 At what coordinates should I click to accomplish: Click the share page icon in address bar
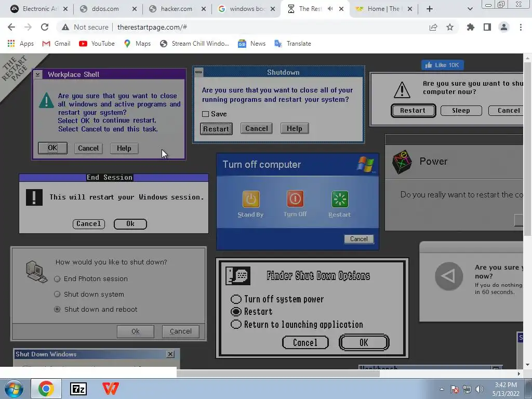[x=433, y=27]
